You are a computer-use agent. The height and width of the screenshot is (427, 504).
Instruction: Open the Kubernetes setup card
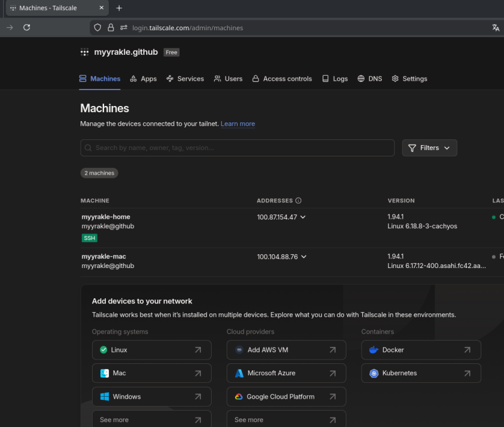pyautogui.click(x=421, y=373)
